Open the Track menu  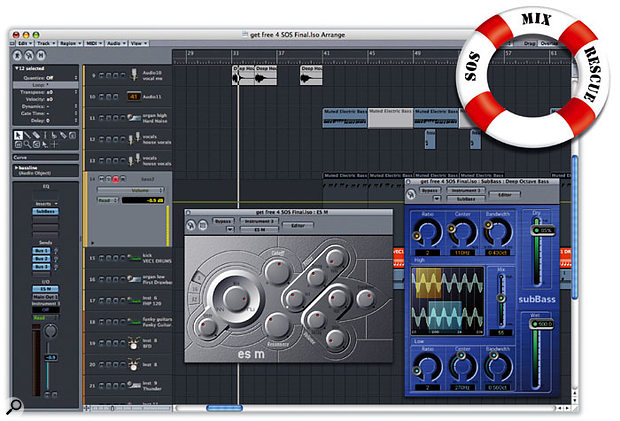tap(46, 43)
